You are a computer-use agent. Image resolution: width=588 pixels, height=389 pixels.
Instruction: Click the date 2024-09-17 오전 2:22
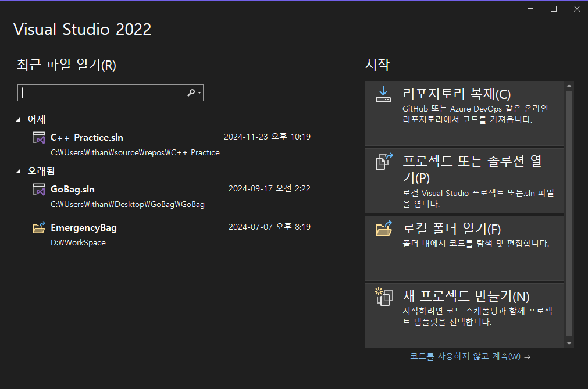(x=270, y=188)
